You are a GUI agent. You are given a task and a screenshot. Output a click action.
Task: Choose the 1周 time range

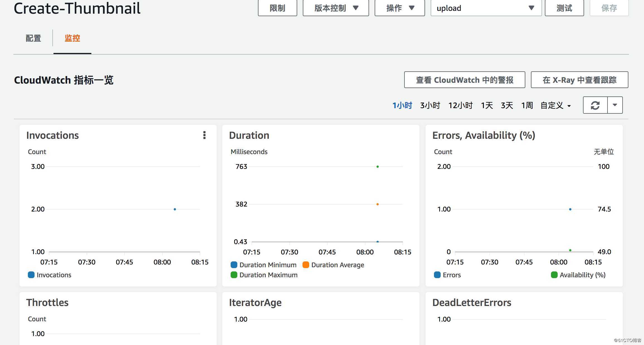click(527, 105)
